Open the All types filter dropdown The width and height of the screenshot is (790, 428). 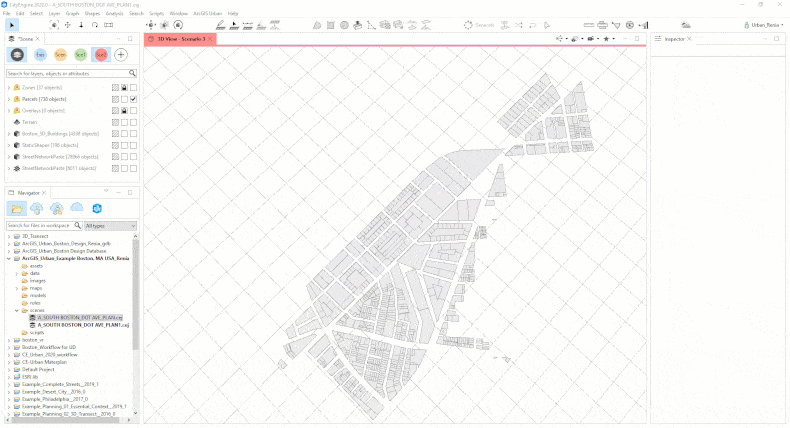(x=110, y=225)
